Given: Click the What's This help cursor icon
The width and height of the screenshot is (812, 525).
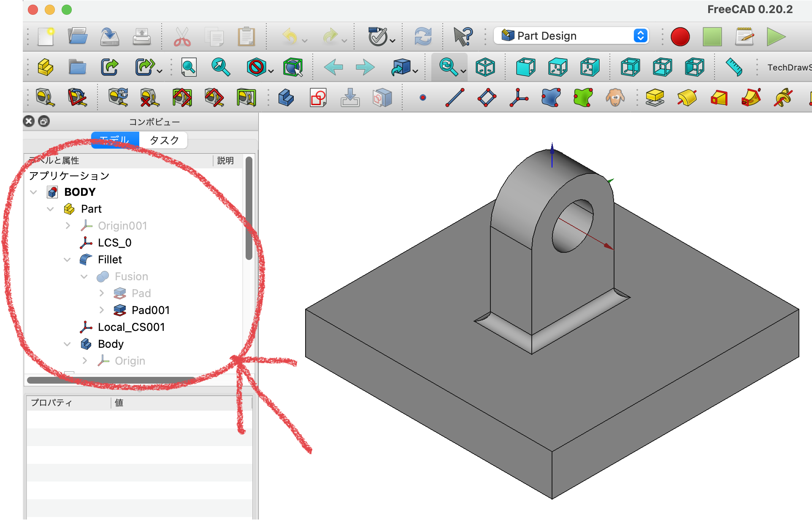Looking at the screenshot, I should 463,37.
